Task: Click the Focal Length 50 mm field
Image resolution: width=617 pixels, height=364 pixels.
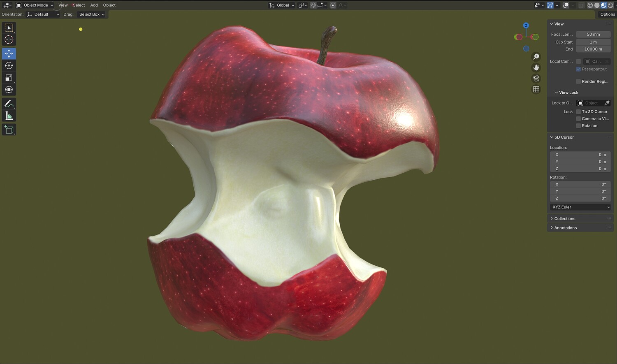Action: (x=593, y=34)
